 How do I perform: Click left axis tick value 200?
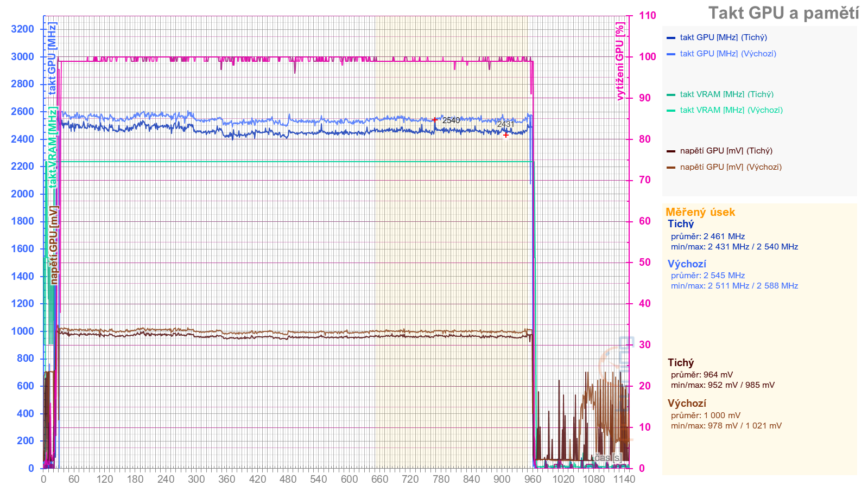click(25, 441)
